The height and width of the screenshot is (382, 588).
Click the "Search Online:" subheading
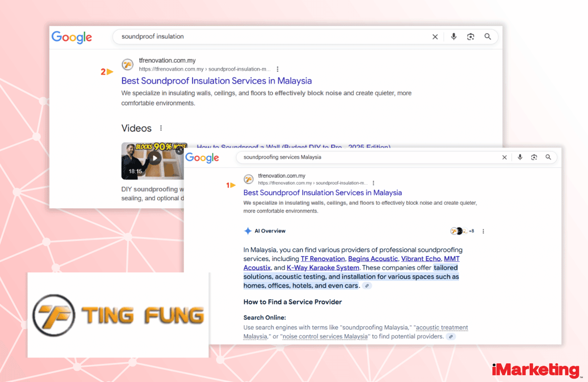(265, 318)
